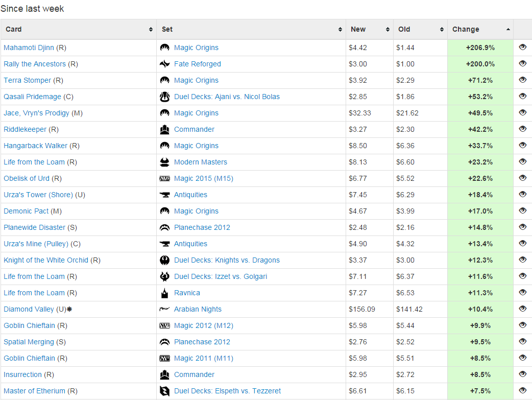Click the Ajani vs. Nicol Bolas set icon

(164, 97)
